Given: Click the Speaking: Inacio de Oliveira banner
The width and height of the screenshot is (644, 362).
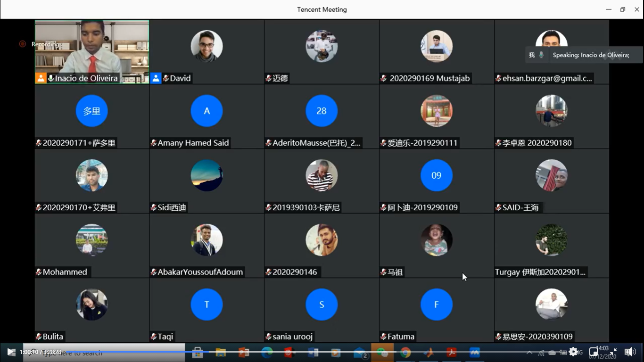Looking at the screenshot, I should (x=590, y=55).
